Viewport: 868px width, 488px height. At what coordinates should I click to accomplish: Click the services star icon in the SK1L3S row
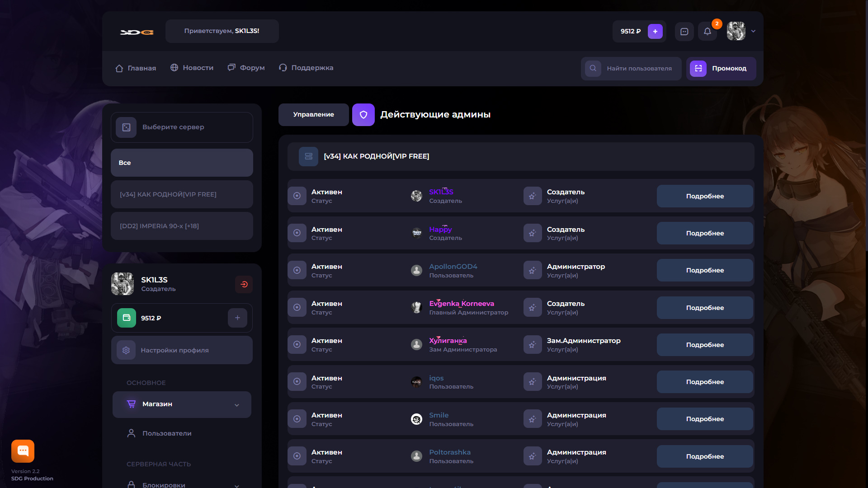[533, 196]
